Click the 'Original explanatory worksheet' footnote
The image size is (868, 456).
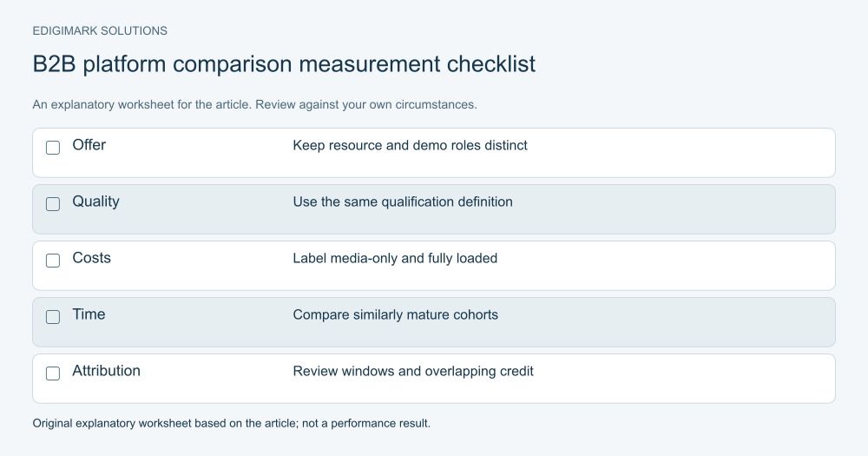232,424
